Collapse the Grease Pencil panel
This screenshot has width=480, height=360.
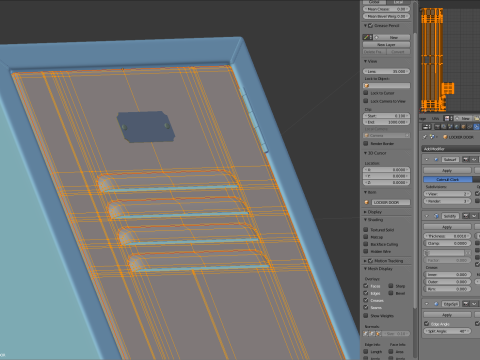pos(365,26)
